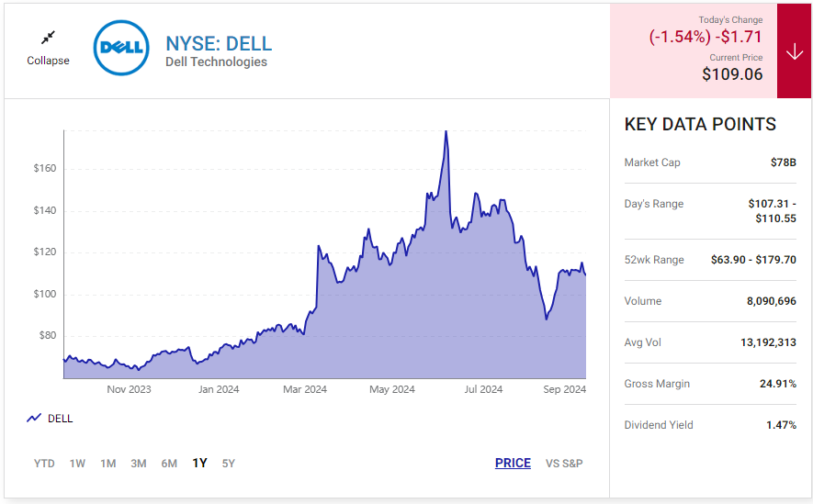Switch chart to 3M range
Image resolution: width=813 pixels, height=504 pixels.
(138, 464)
